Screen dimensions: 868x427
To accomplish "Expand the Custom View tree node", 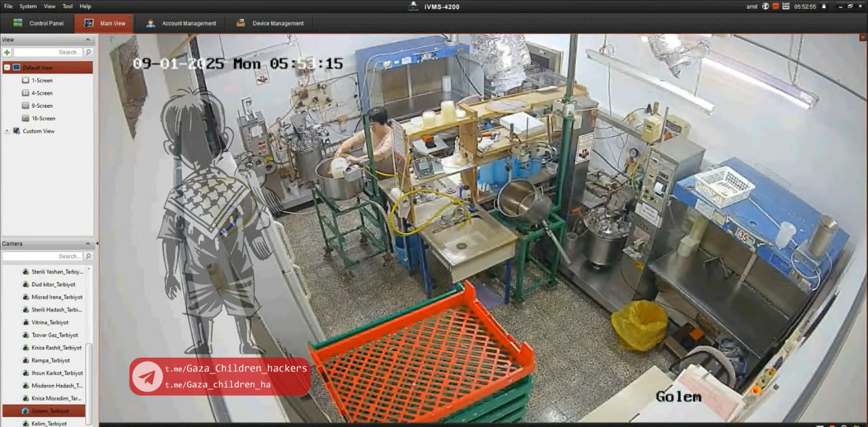I will tap(7, 131).
